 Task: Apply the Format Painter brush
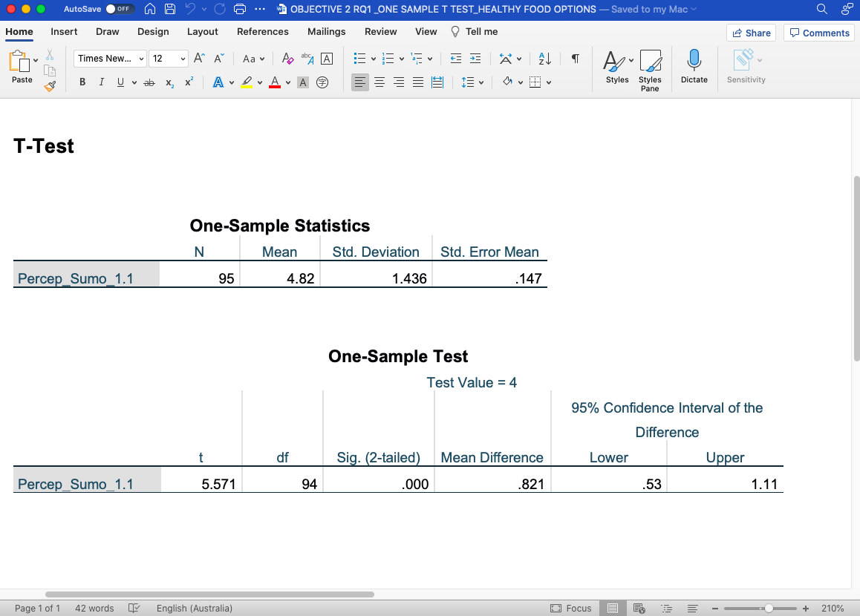tap(50, 86)
